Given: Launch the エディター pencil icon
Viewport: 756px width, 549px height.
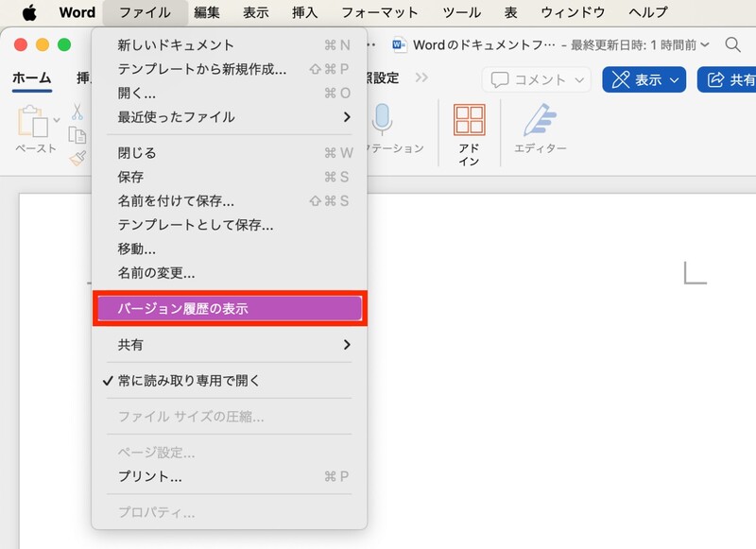Looking at the screenshot, I should tap(540, 118).
